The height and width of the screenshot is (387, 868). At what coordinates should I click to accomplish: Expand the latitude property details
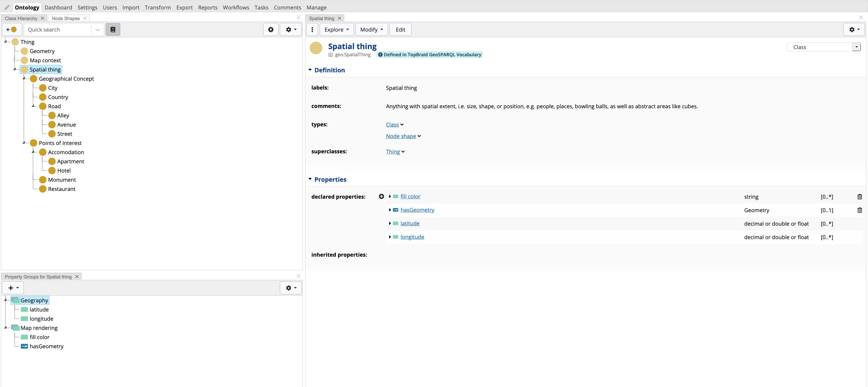pyautogui.click(x=390, y=224)
